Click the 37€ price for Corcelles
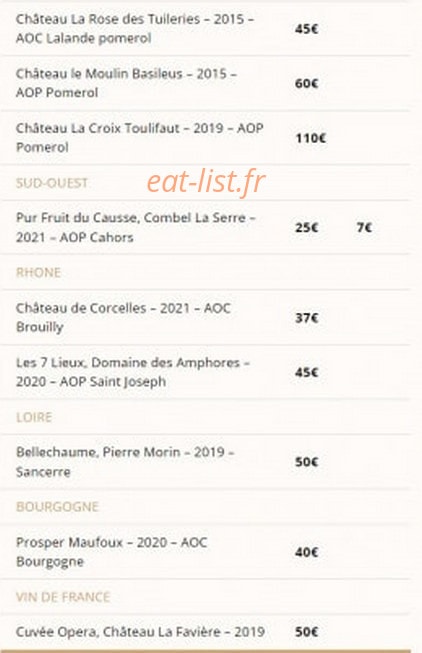 pyautogui.click(x=307, y=318)
